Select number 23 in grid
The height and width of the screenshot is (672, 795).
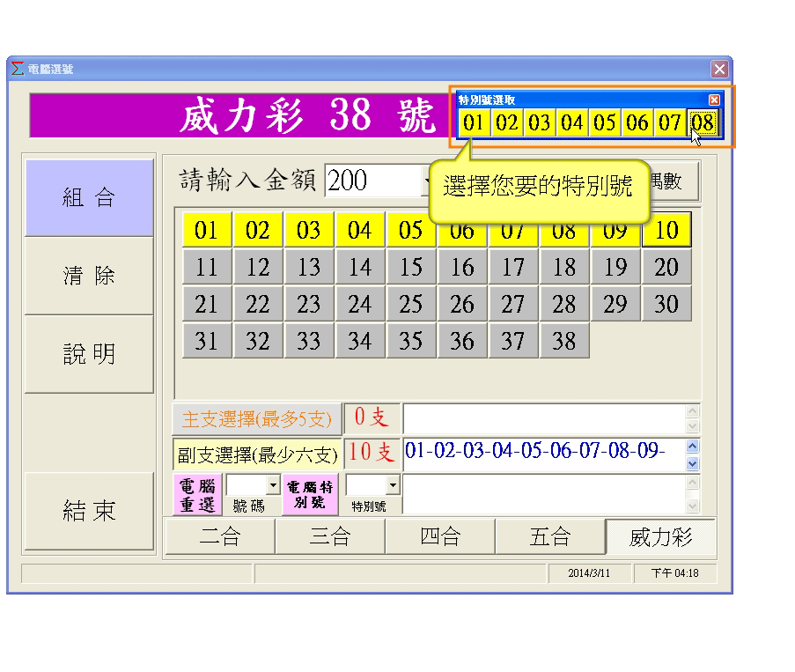(x=309, y=305)
